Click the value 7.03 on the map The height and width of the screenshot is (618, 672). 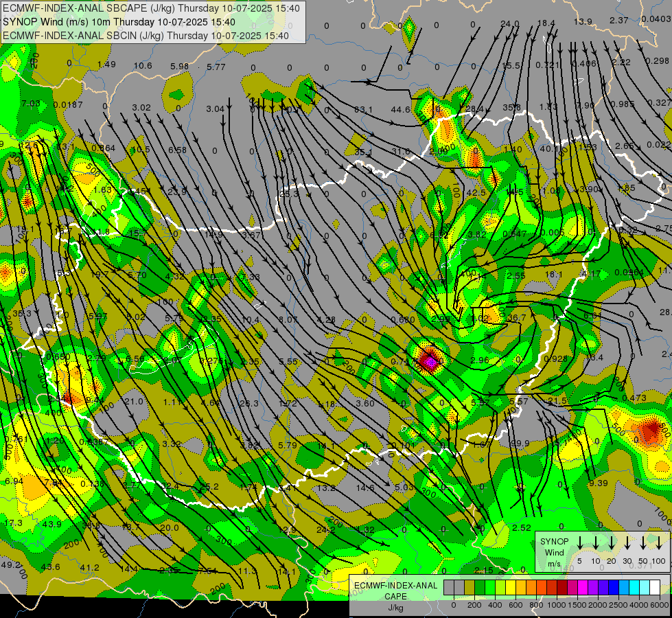click(31, 104)
